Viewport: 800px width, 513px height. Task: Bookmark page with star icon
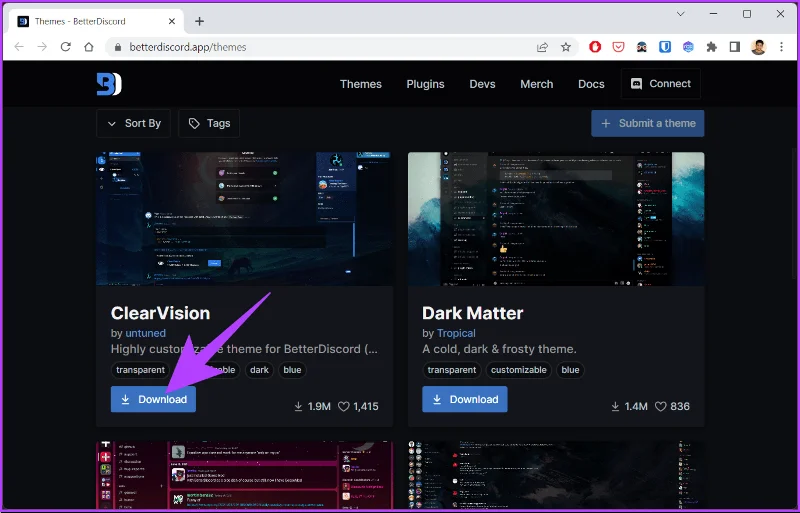click(566, 47)
